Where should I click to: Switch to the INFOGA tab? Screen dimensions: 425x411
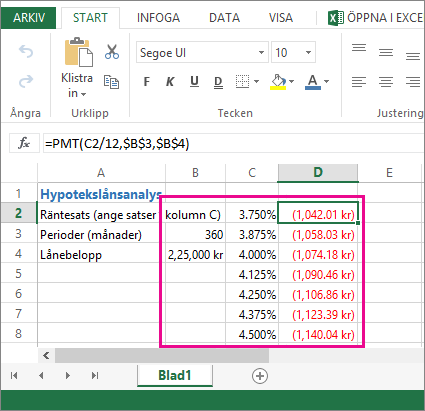click(x=158, y=18)
